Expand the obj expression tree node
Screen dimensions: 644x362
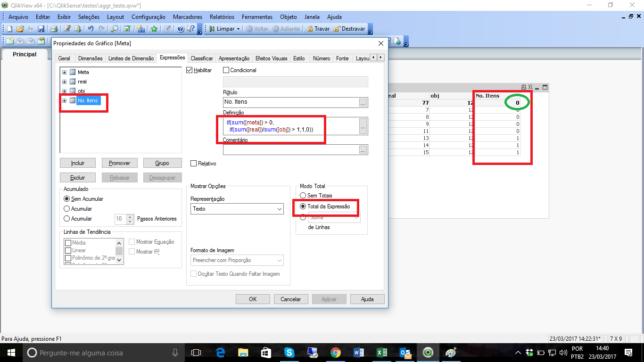[x=64, y=90]
